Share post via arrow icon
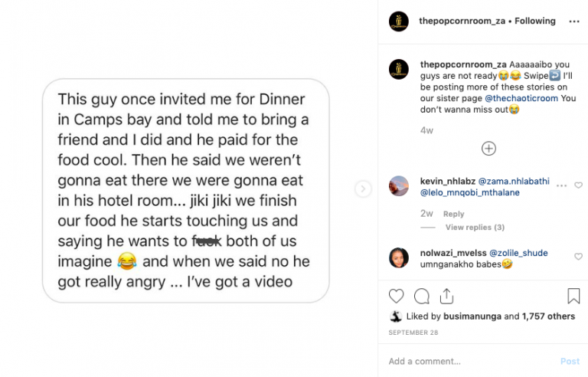This screenshot has width=588, height=377. tap(447, 297)
